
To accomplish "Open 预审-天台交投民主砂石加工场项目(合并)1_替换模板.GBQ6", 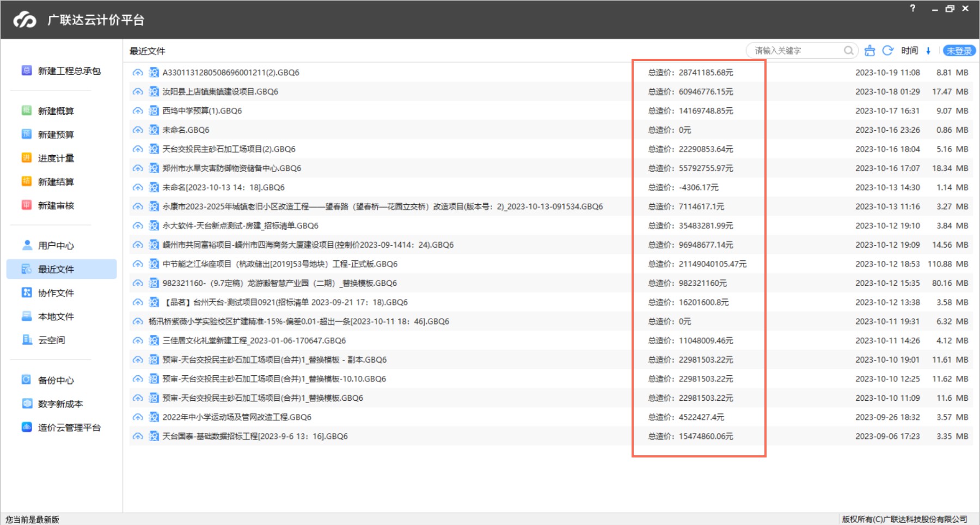I will (x=262, y=398).
